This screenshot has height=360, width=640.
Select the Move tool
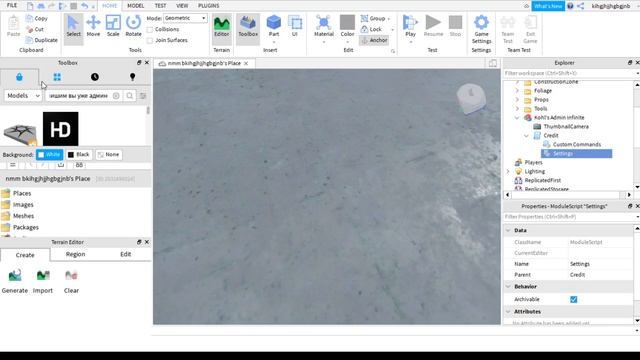pyautogui.click(x=93, y=26)
